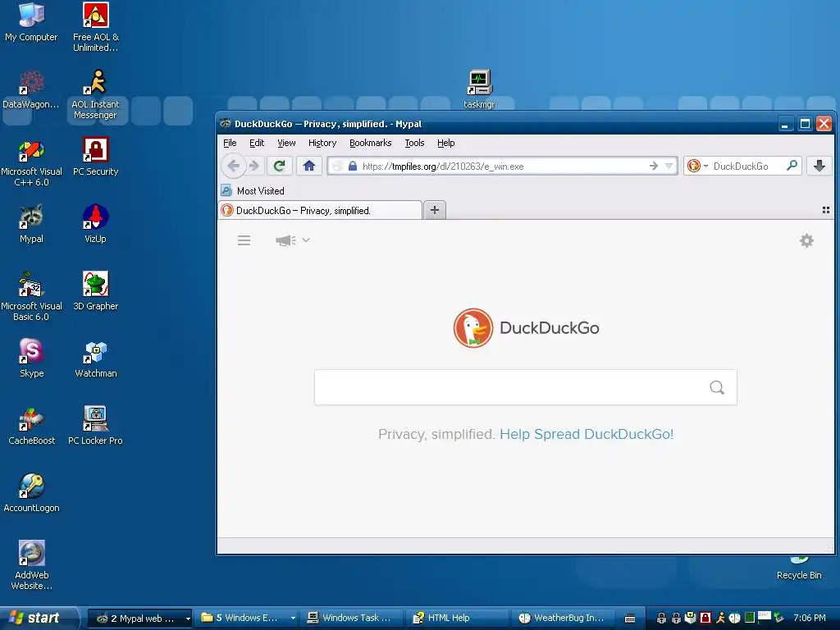Select the CacheBoost desktop icon

coord(31,426)
